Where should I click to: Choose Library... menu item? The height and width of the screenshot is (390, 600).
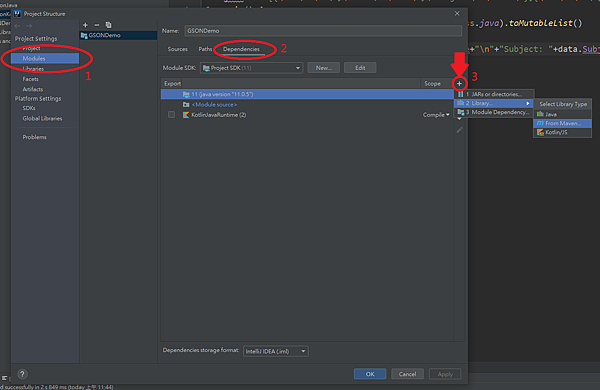[494, 103]
